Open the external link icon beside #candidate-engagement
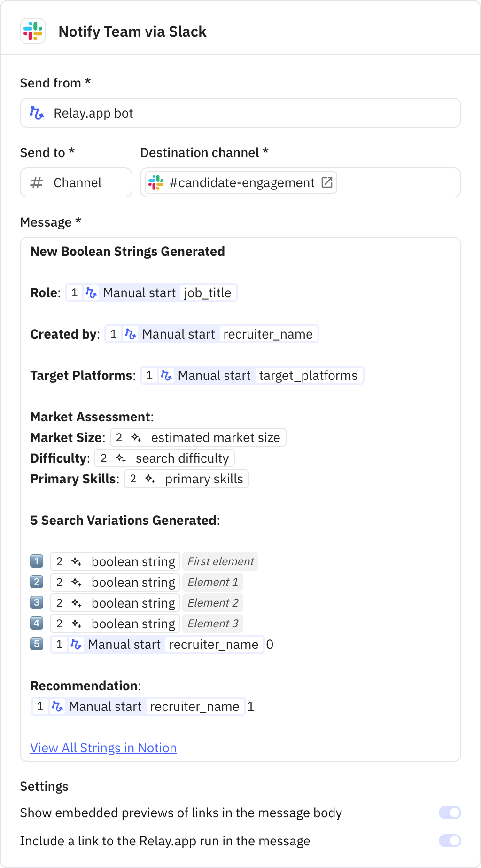The height and width of the screenshot is (868, 481). click(x=327, y=182)
